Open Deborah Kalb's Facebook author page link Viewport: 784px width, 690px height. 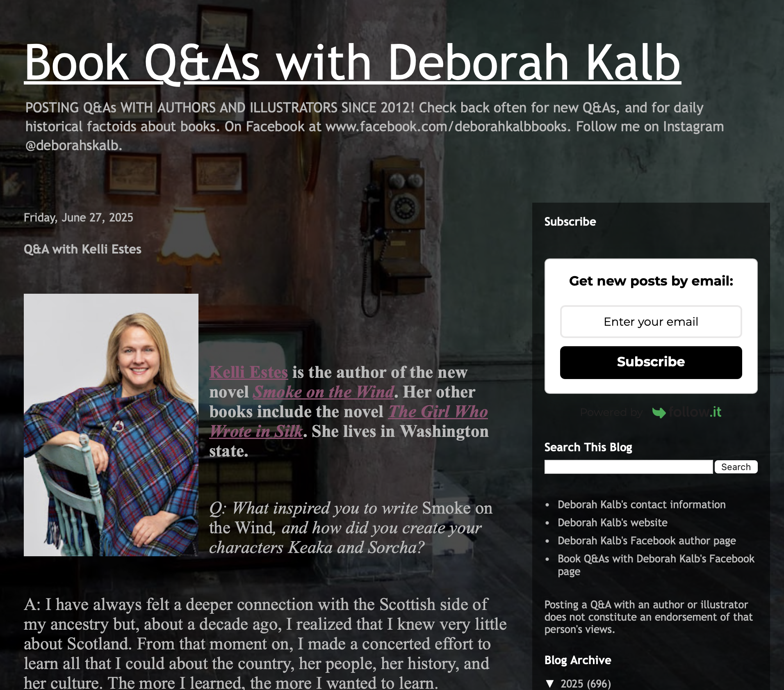tap(647, 541)
